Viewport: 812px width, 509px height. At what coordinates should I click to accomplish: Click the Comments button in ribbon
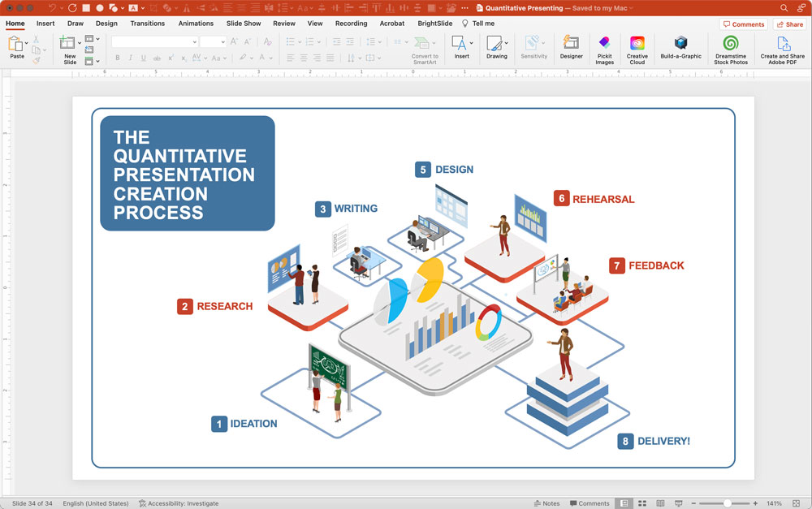(x=744, y=24)
